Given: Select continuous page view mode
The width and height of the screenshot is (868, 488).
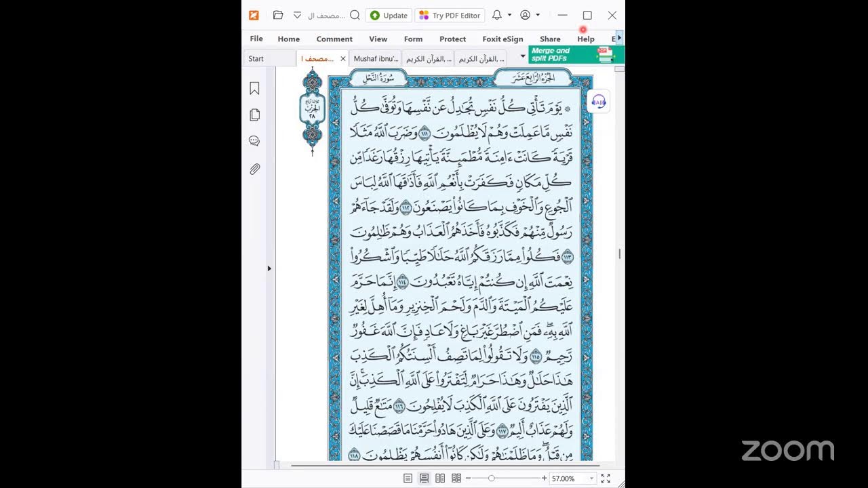Looking at the screenshot, I should (x=424, y=478).
